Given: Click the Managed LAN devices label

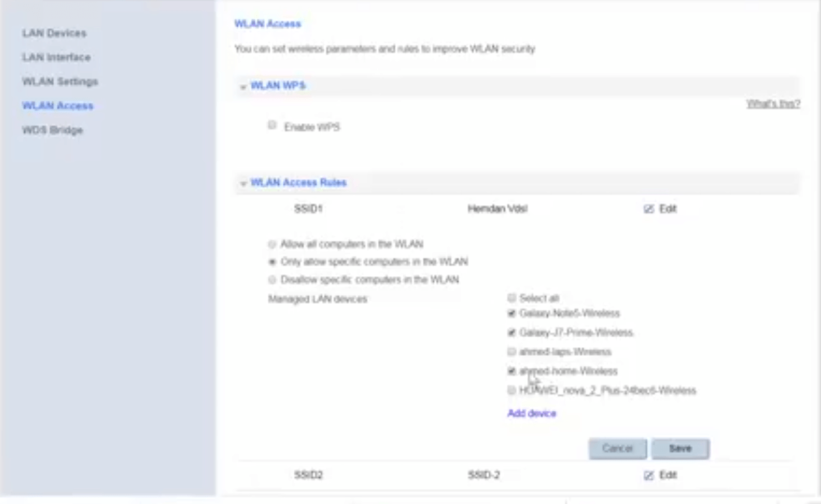Looking at the screenshot, I should point(317,299).
